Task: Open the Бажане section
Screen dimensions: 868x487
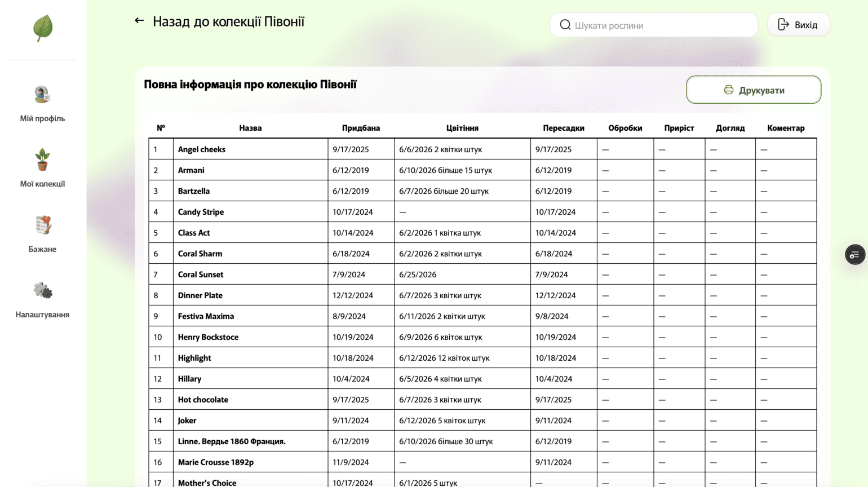Action: coord(42,249)
